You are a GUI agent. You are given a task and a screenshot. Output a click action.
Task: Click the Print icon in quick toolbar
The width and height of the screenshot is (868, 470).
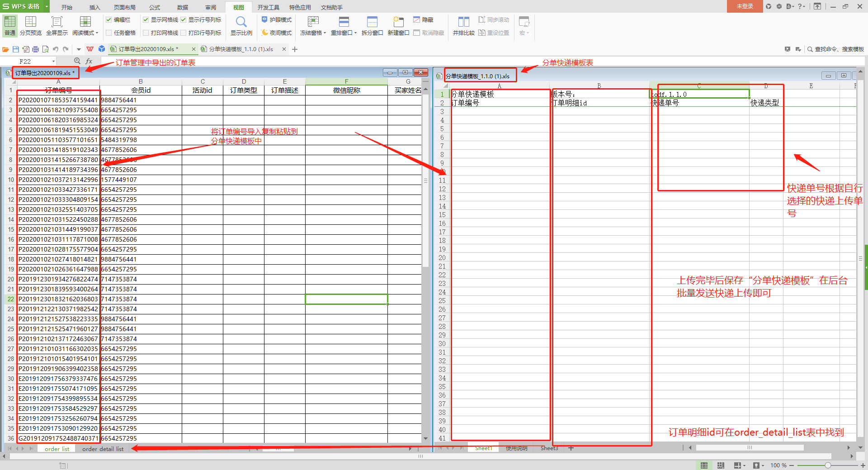pyautogui.click(x=36, y=49)
